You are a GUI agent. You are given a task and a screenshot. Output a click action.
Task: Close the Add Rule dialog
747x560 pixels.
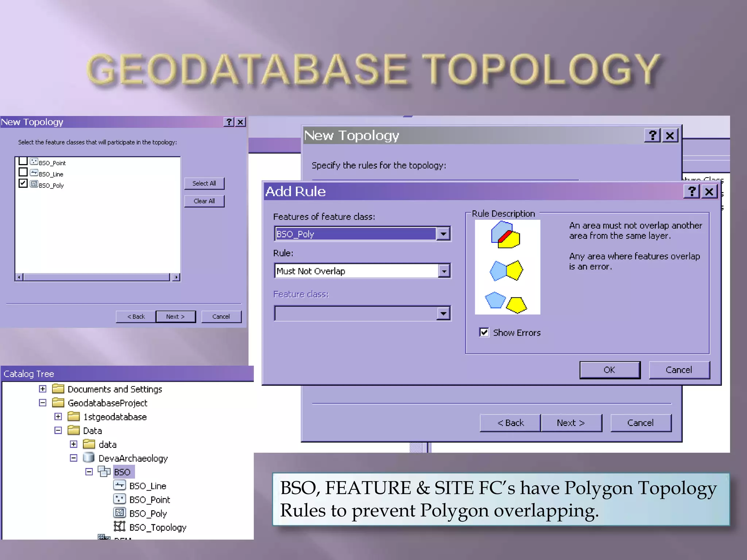click(709, 191)
